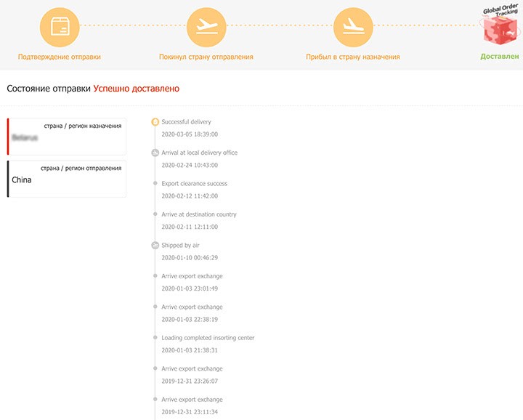Click the Loading completed insorting center dot

(155, 337)
